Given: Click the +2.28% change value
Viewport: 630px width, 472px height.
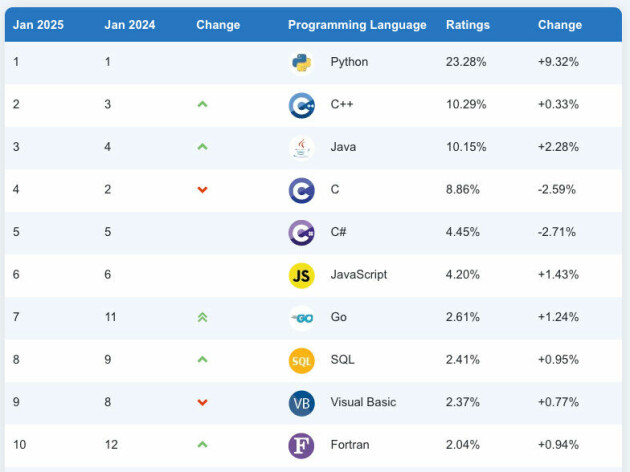Looking at the screenshot, I should pos(558,147).
